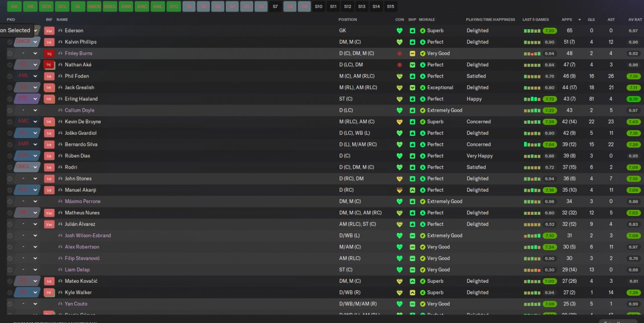The image size is (644, 323).
Task: Open Máximo Perrone's player profile
Action: tap(83, 201)
